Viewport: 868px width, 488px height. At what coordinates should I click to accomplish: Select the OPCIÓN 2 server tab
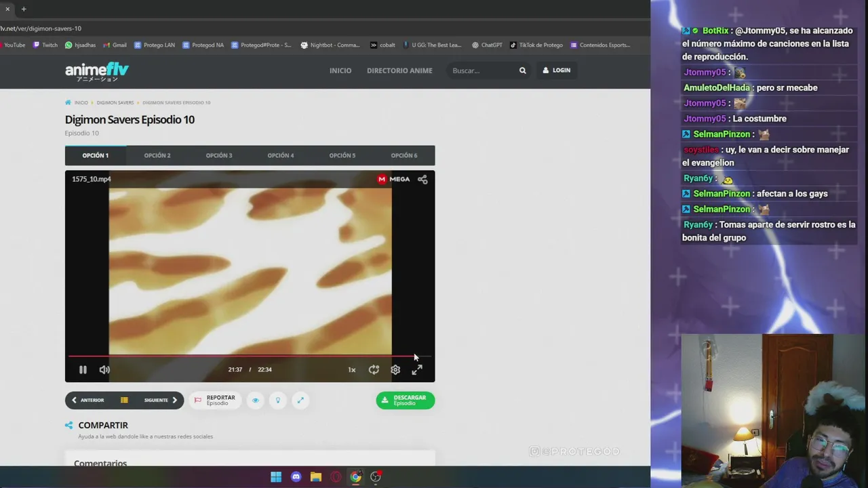click(157, 155)
